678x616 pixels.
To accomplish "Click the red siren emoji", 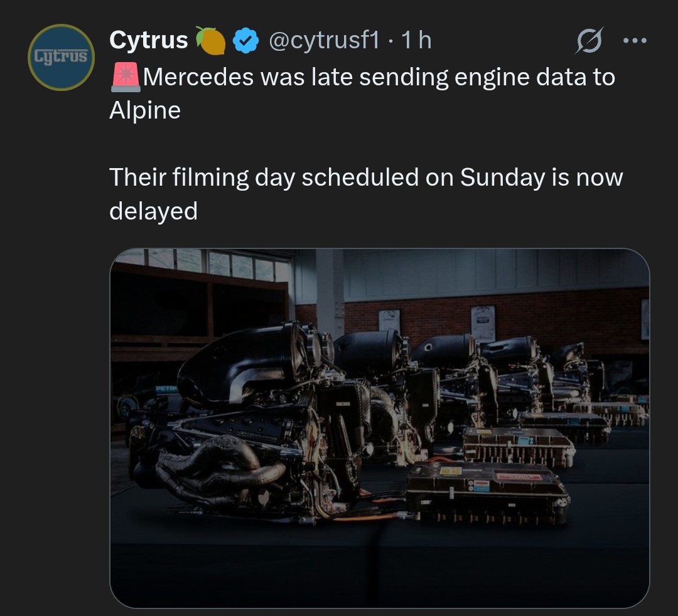I will point(126,77).
